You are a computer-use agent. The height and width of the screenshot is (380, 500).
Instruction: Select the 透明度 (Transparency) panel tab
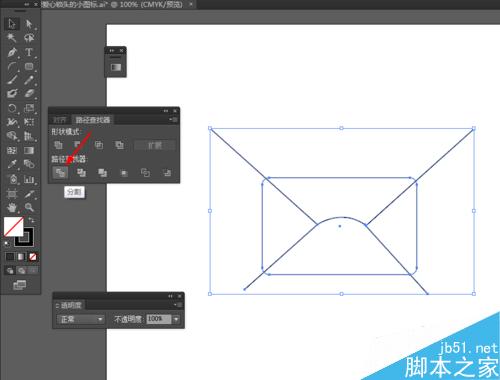(x=70, y=305)
